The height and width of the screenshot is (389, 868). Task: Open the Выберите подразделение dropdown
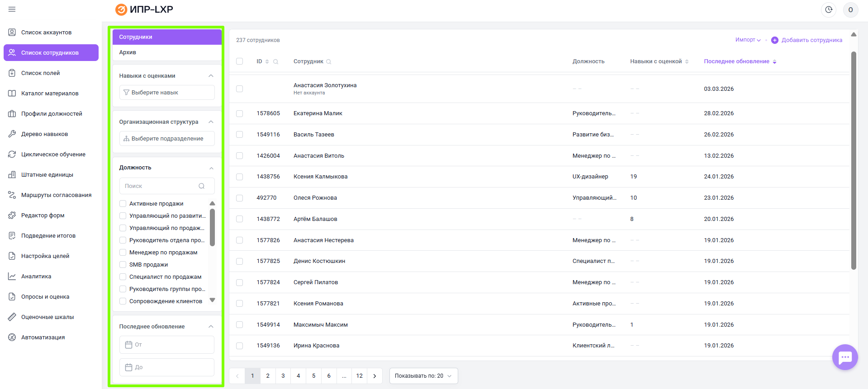167,139
